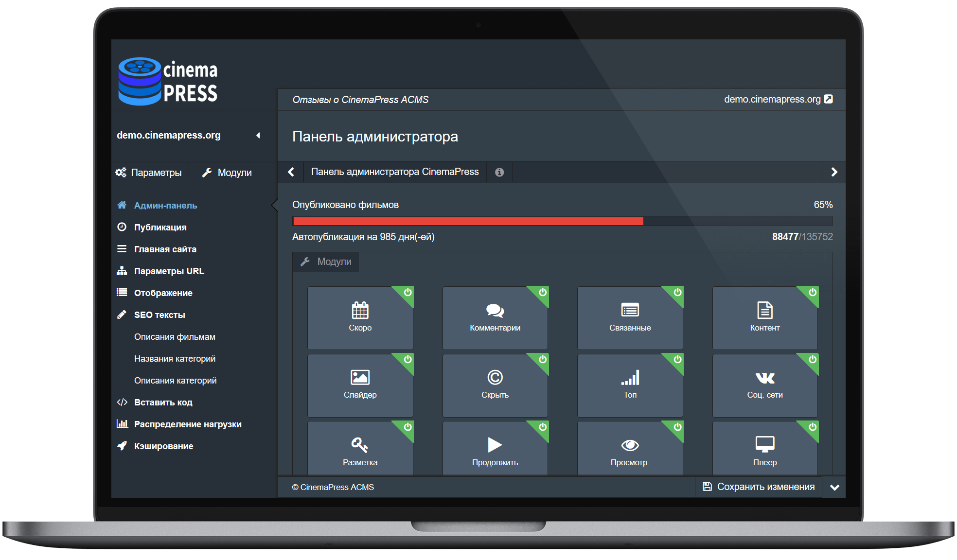
Task: Click the CinemaPress film reel logo
Action: (168, 81)
